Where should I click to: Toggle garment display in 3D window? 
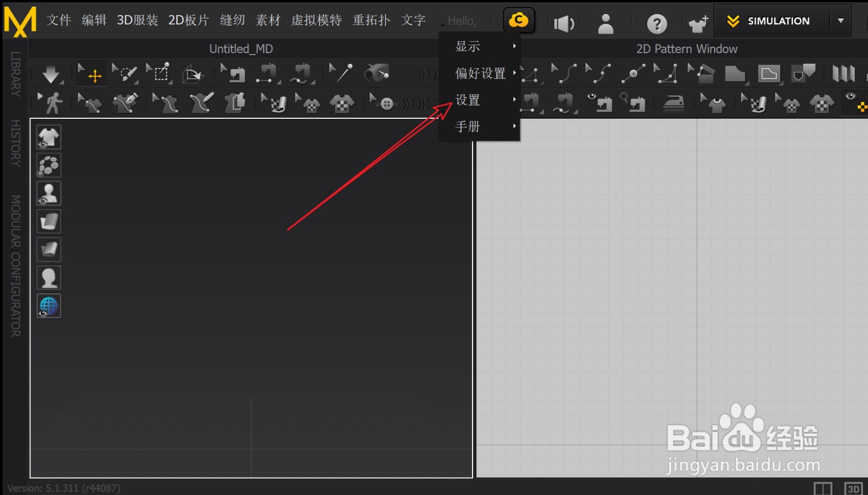[x=49, y=137]
